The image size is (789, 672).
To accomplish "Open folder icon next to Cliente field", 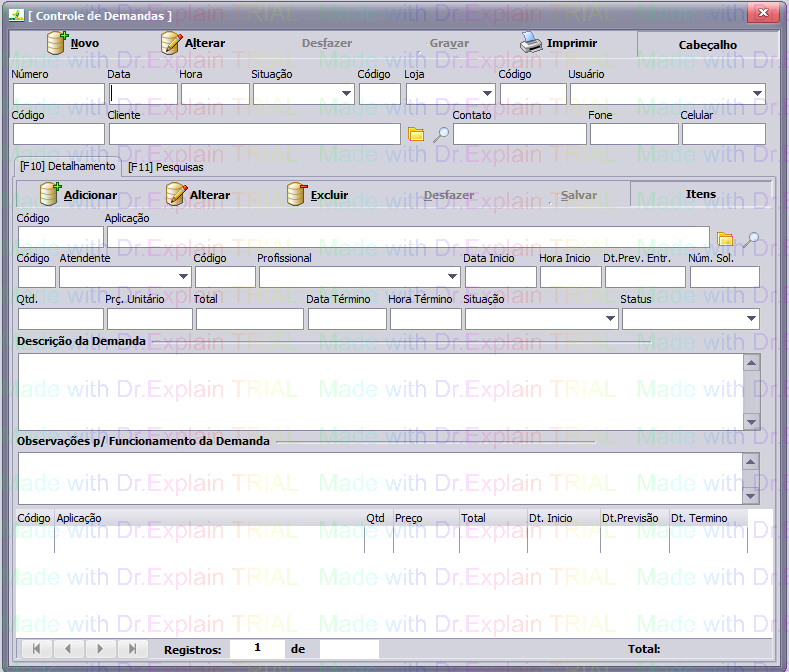I will [x=417, y=134].
